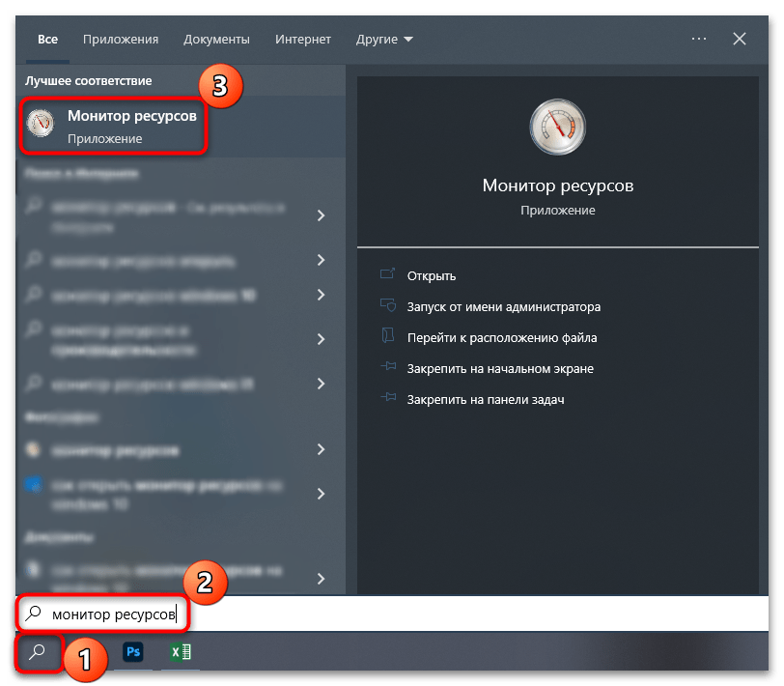This screenshot has height=686, width=784.
Task: Launch Photoshop from the taskbar
Action: click(133, 652)
